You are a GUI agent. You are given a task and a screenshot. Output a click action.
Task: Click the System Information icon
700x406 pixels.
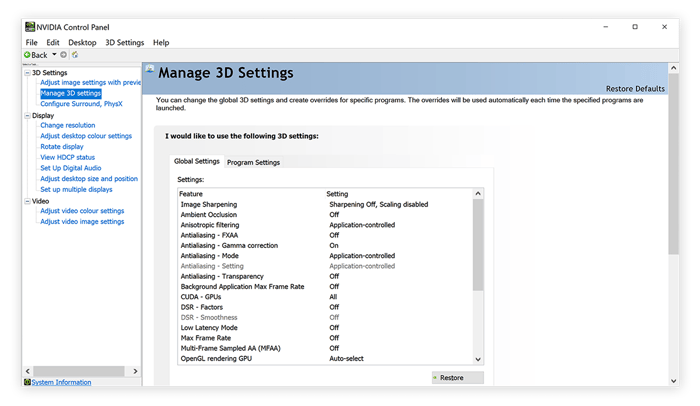pos(27,382)
